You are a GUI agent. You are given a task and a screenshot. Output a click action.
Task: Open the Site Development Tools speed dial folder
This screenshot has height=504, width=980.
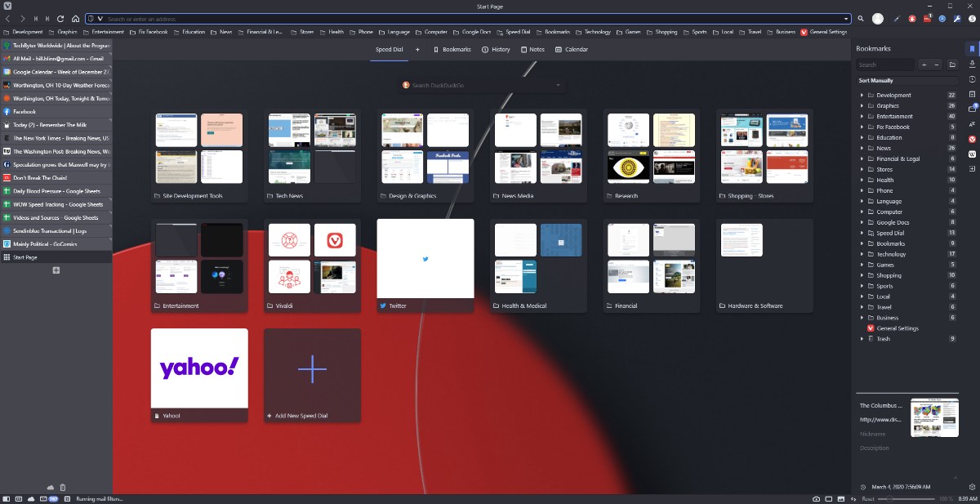(199, 156)
